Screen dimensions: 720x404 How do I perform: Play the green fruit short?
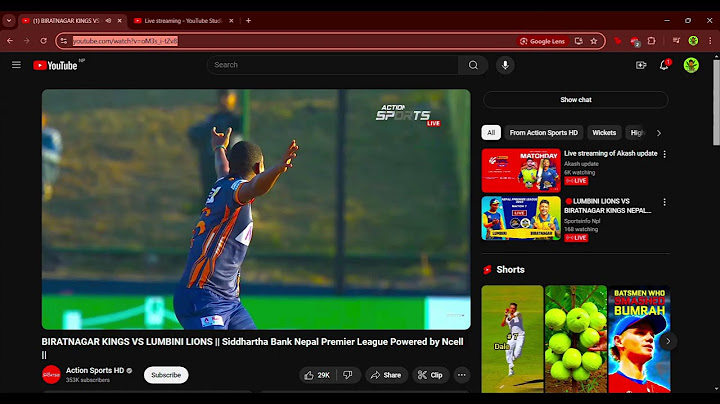[576, 339]
